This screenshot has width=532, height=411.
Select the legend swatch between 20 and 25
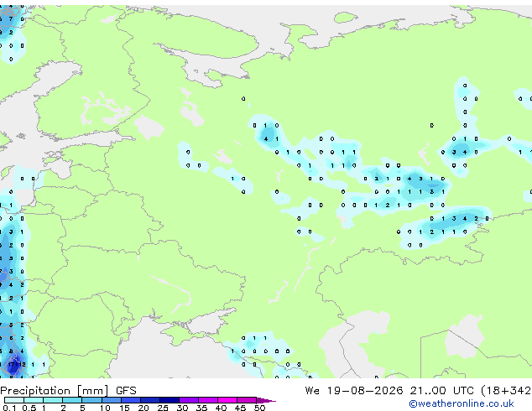tap(150, 400)
